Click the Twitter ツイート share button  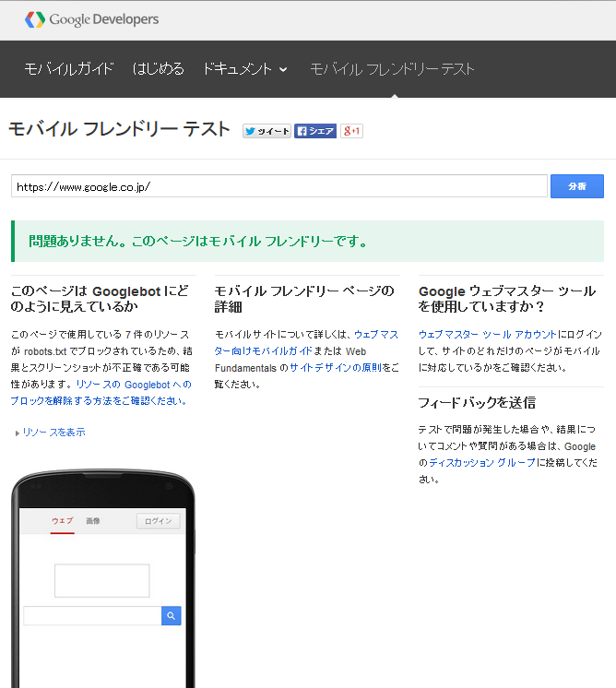click(x=267, y=131)
